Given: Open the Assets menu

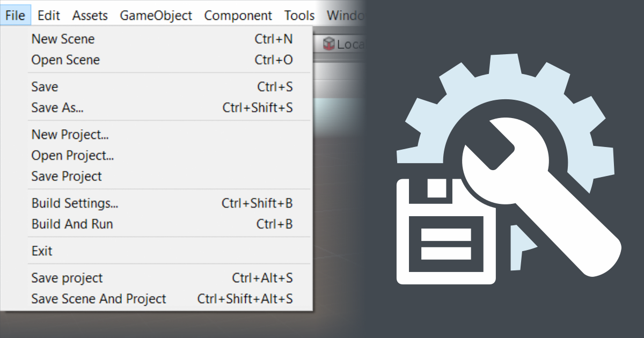Looking at the screenshot, I should pos(90,16).
